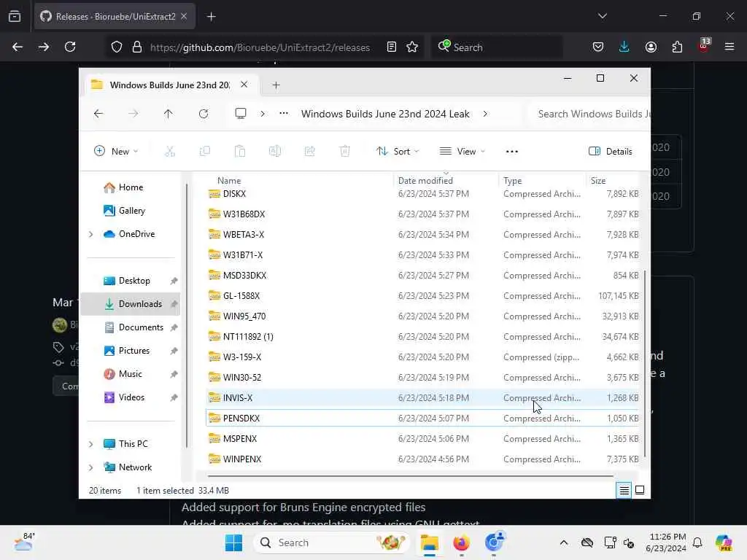Viewport: 747px width, 560px height.
Task: Click the Copy icon in Explorer toolbar
Action: pyautogui.click(x=205, y=152)
